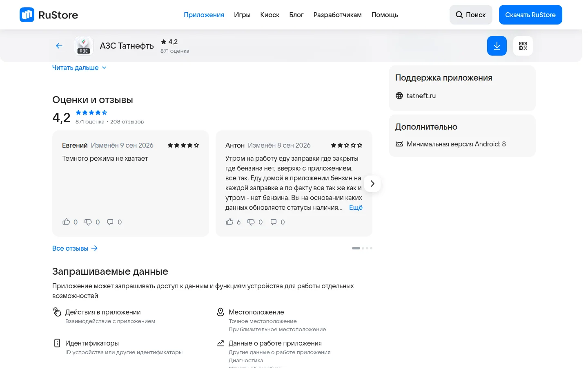Click 'Минимальная версия Android: 8' text

click(456, 144)
